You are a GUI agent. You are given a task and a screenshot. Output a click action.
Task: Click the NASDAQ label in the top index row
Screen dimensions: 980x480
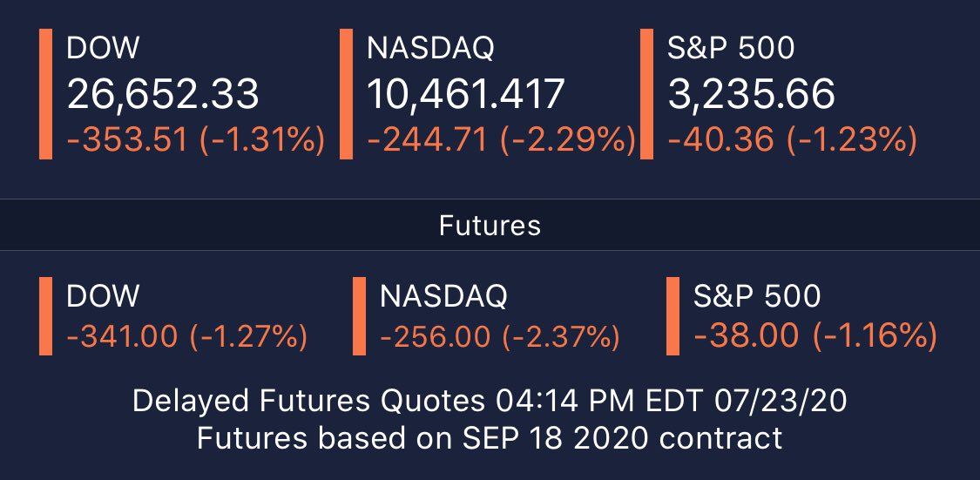pyautogui.click(x=430, y=49)
